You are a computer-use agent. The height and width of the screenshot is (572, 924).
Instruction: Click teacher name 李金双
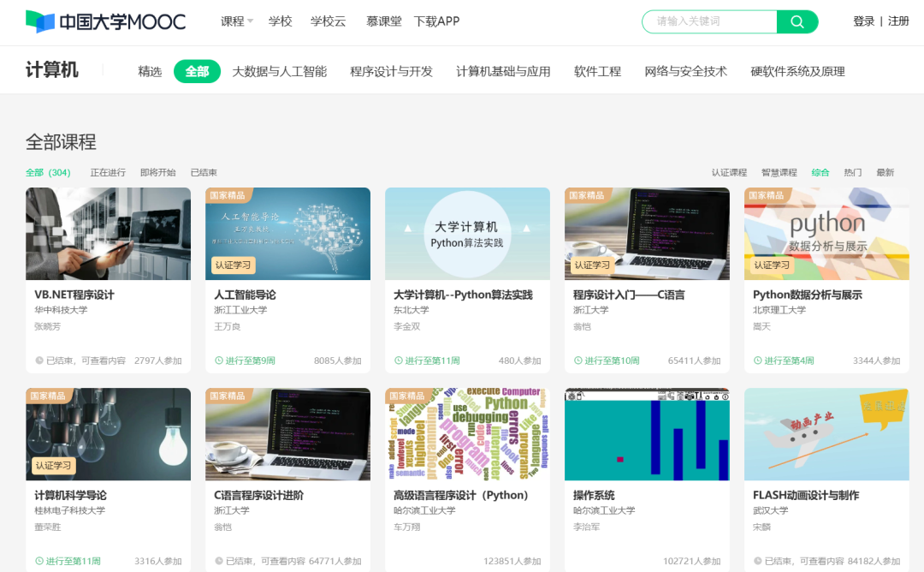click(406, 327)
